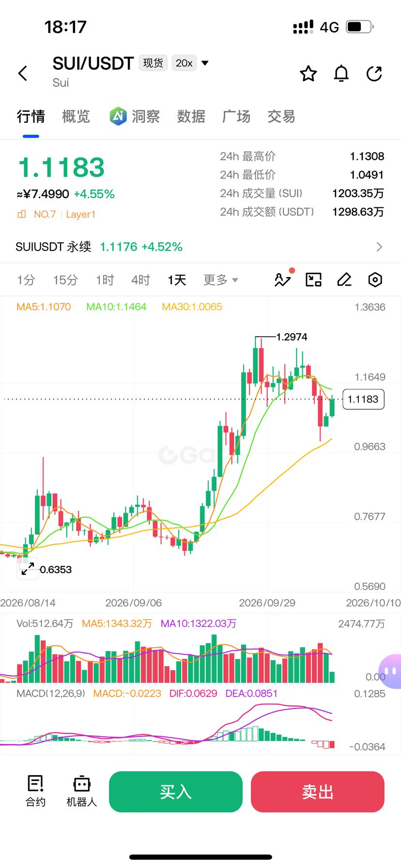Expand chart to fullscreen

(x=28, y=569)
